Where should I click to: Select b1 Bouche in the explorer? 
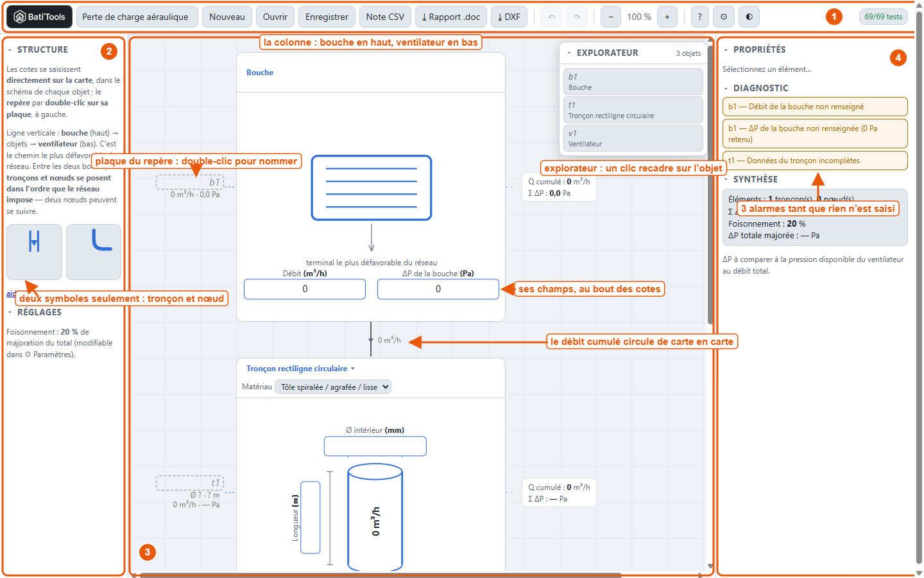click(x=633, y=82)
